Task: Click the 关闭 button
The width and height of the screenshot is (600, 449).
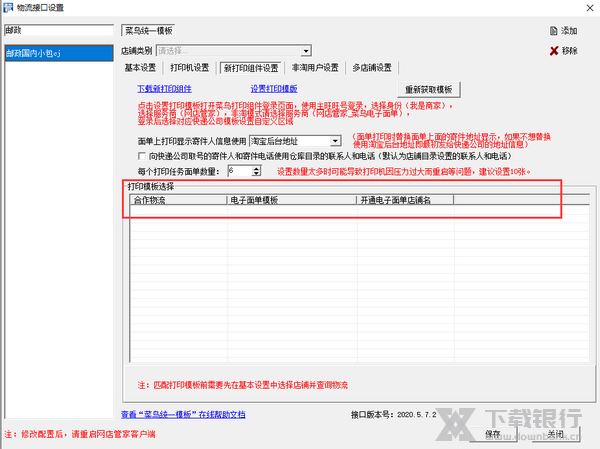Action: (x=555, y=434)
